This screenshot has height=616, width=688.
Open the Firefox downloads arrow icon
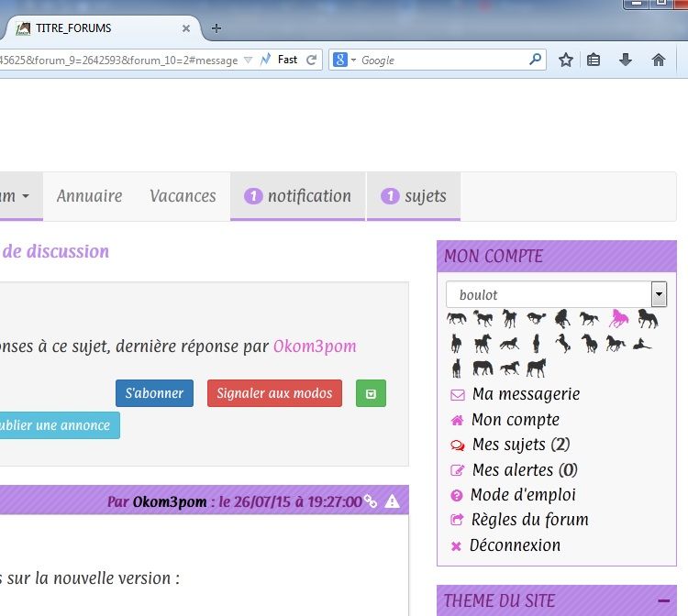pos(626,60)
